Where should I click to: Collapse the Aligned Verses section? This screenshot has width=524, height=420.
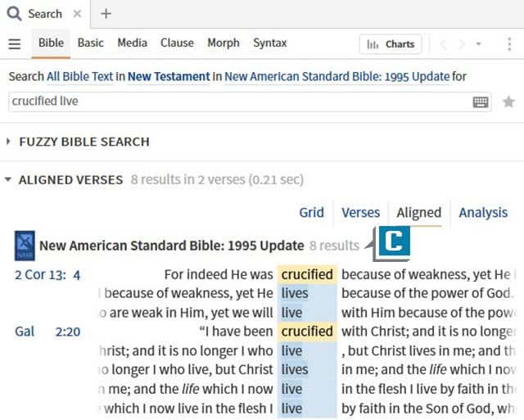[x=10, y=179]
